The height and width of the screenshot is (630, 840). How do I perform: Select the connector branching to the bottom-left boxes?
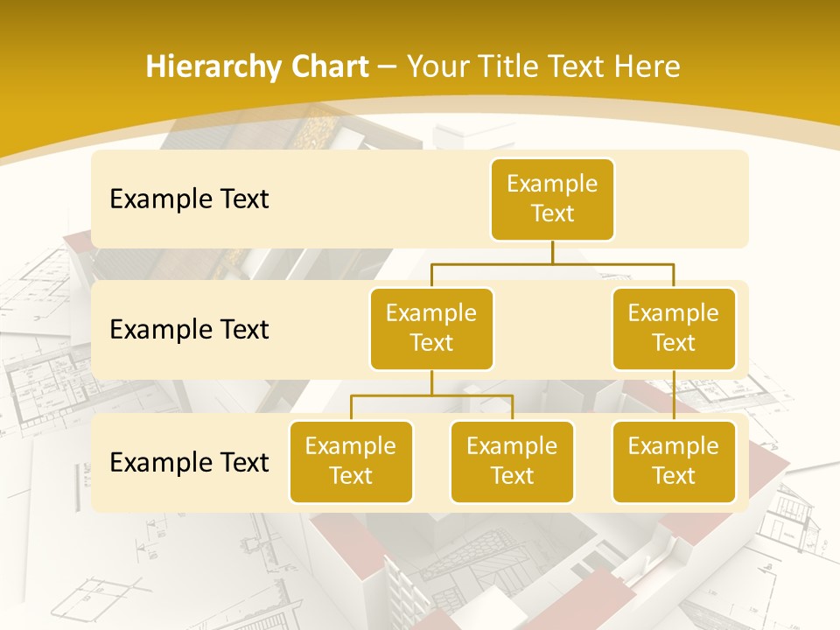[431, 395]
